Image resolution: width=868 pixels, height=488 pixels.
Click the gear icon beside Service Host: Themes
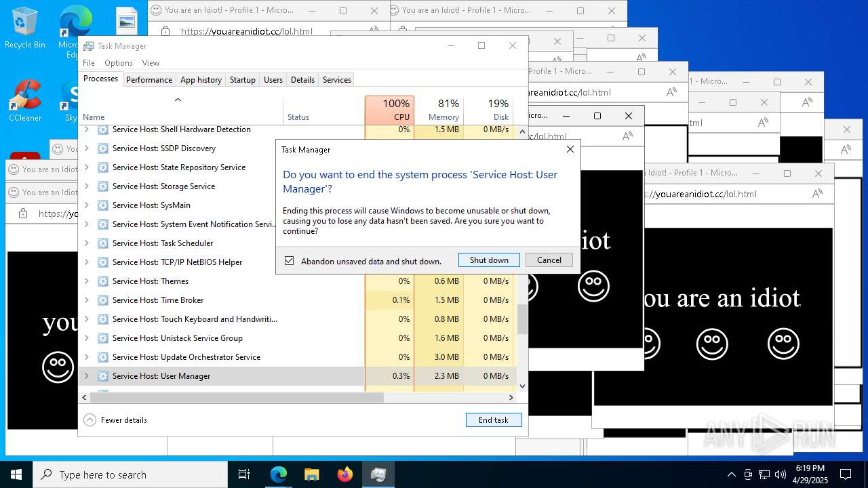pyautogui.click(x=103, y=281)
